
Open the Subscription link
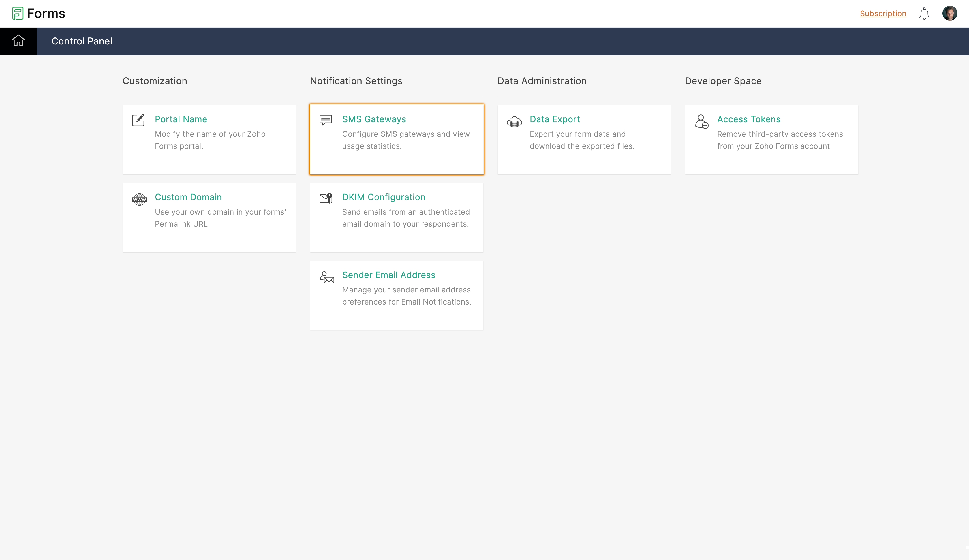point(883,14)
